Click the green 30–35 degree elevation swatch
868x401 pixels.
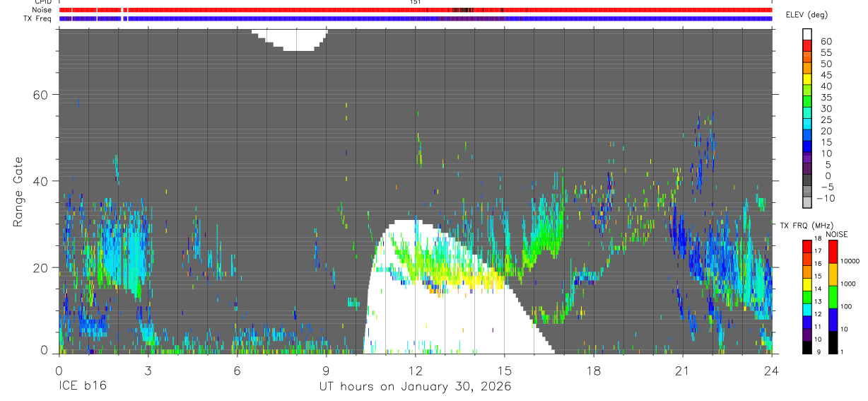click(x=807, y=103)
